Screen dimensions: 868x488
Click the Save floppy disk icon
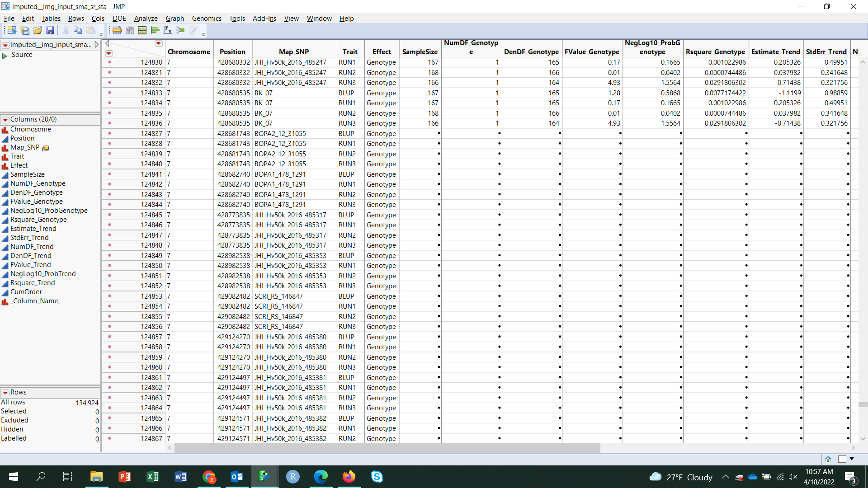[50, 30]
